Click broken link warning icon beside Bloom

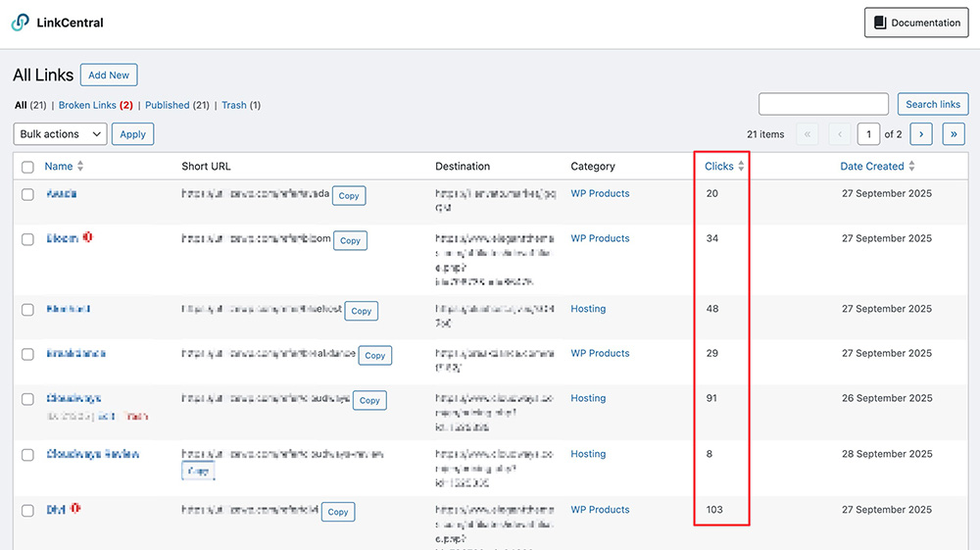pyautogui.click(x=87, y=237)
